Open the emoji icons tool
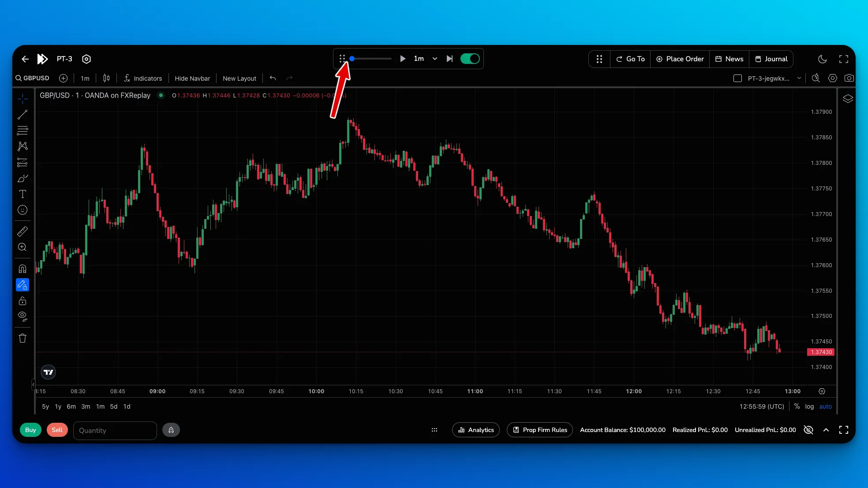Viewport: 868px width, 488px height. pyautogui.click(x=22, y=210)
